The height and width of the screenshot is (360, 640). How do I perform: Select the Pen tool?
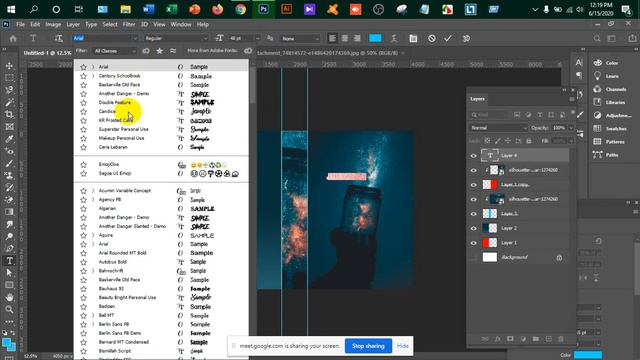(9, 248)
